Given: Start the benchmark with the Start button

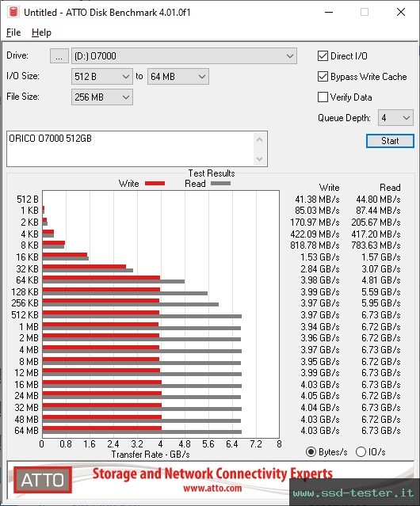Looking at the screenshot, I should pyautogui.click(x=390, y=141).
